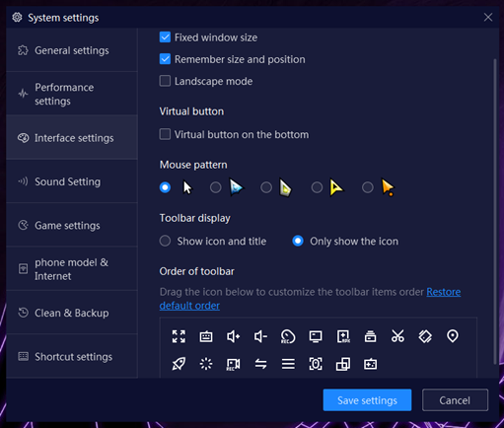The image size is (504, 428).
Task: Click the vertical scrollbar of settings panel
Action: point(495,211)
